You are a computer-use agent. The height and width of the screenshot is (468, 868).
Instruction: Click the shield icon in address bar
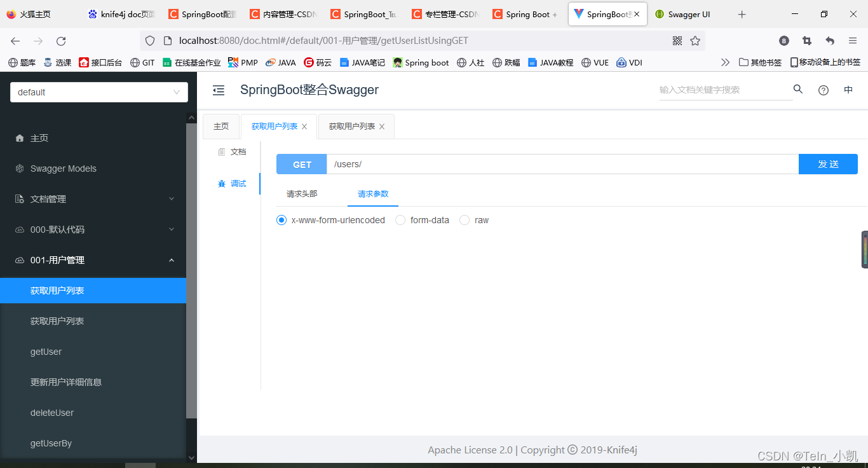coord(150,41)
